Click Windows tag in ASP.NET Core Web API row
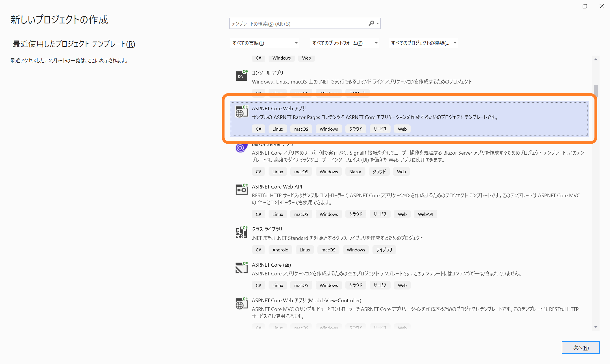610x364 pixels. pos(329,214)
